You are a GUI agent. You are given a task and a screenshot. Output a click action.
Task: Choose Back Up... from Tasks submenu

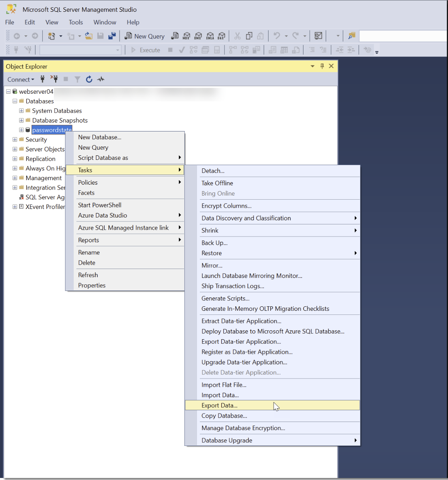click(272, 243)
